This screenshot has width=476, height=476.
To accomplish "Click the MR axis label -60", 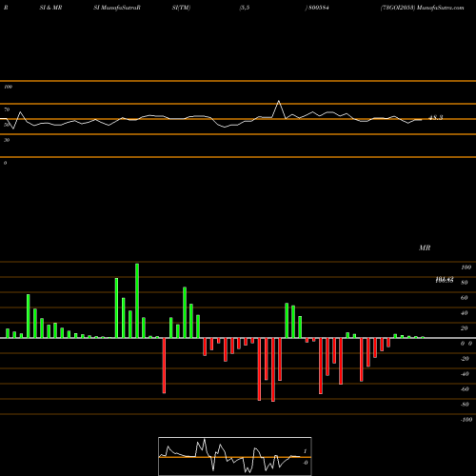I will 465,389.
